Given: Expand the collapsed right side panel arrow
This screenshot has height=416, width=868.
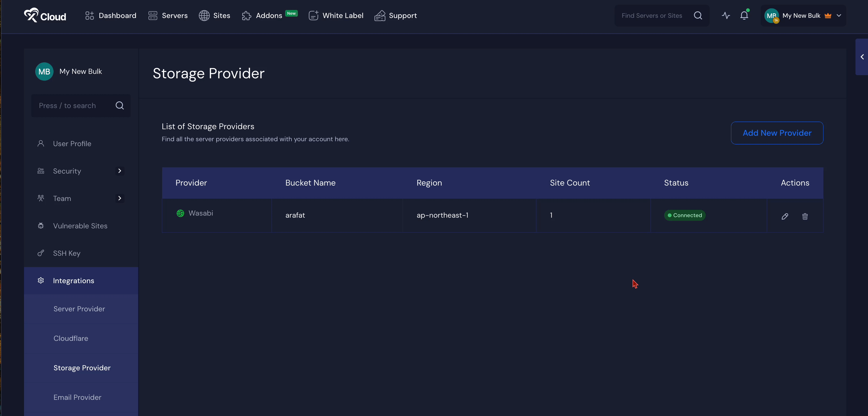Looking at the screenshot, I should coord(862,57).
